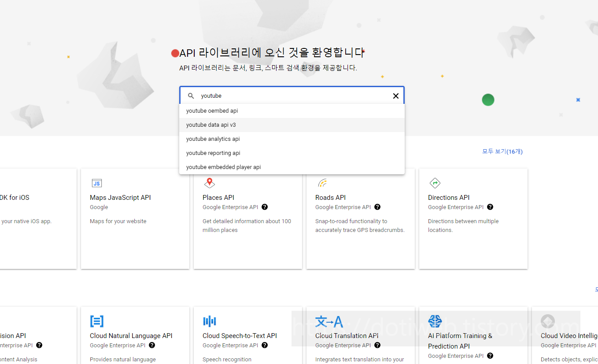
Task: Show Enterprise help for AI Platform API
Action: 490,356
